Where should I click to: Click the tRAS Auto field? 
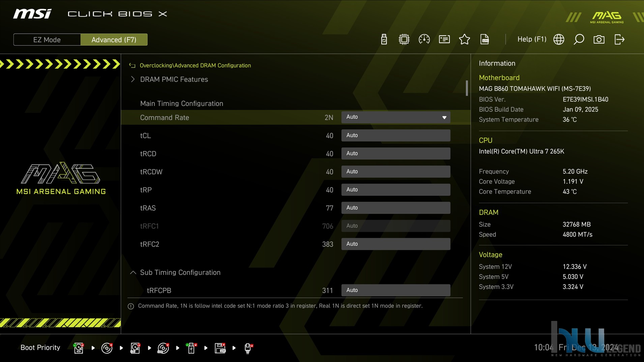pos(396,208)
